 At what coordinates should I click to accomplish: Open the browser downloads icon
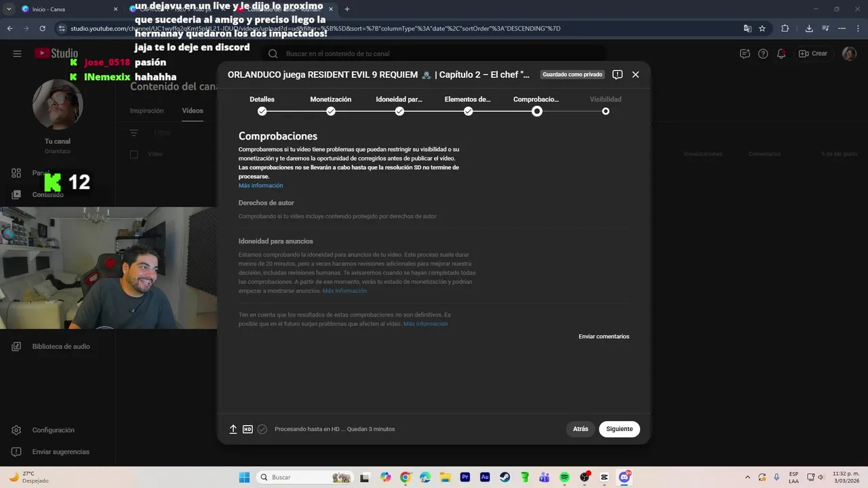point(809,28)
